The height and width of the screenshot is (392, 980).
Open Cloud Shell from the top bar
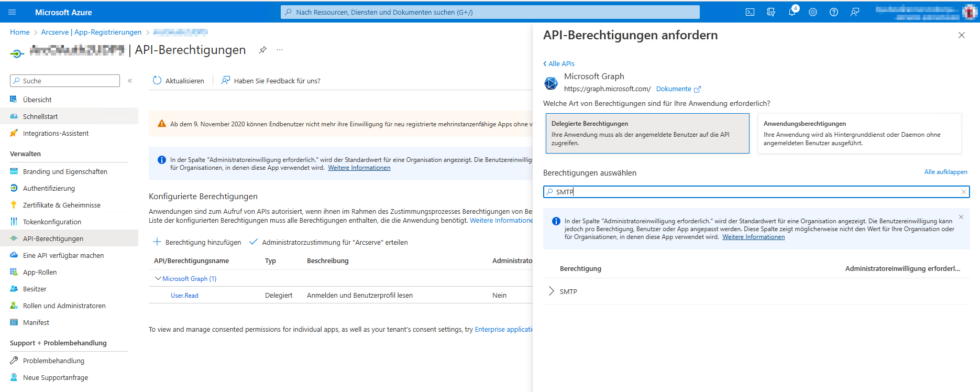click(x=750, y=12)
